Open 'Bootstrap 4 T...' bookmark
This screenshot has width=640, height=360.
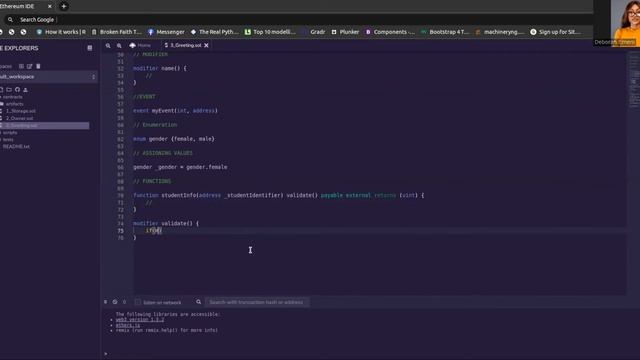click(445, 32)
